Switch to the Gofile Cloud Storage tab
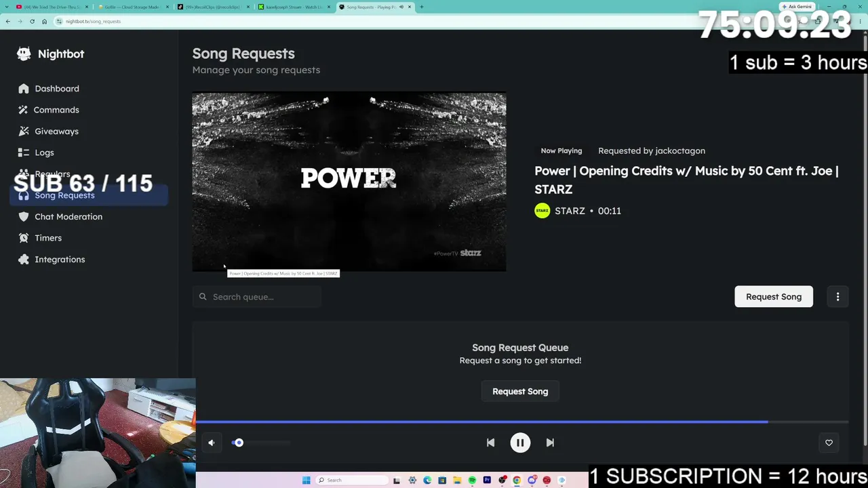The image size is (868, 488). pyautogui.click(x=132, y=7)
